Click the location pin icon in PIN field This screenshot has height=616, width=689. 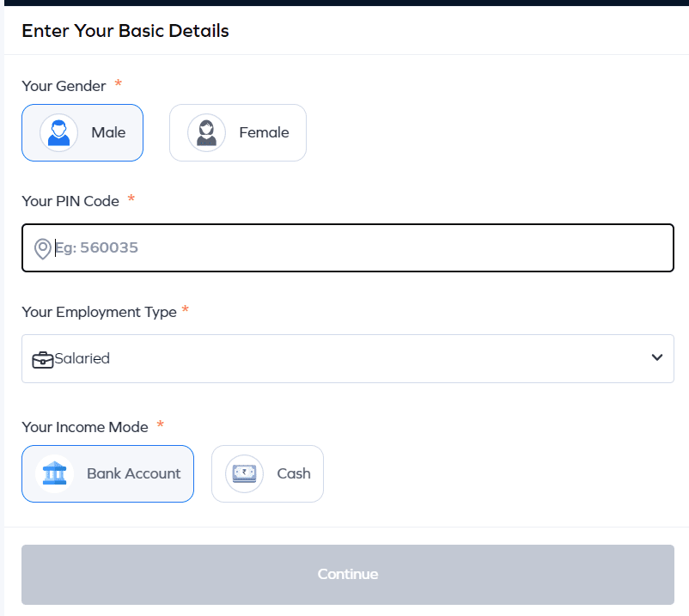(x=42, y=248)
